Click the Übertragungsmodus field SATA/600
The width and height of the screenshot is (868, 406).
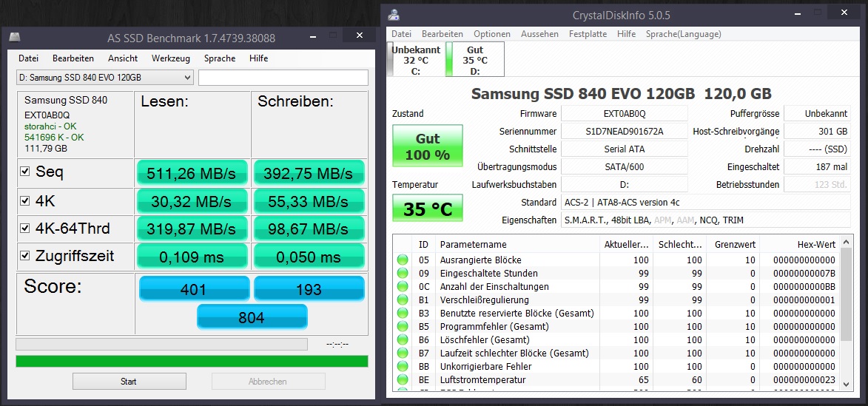point(625,166)
